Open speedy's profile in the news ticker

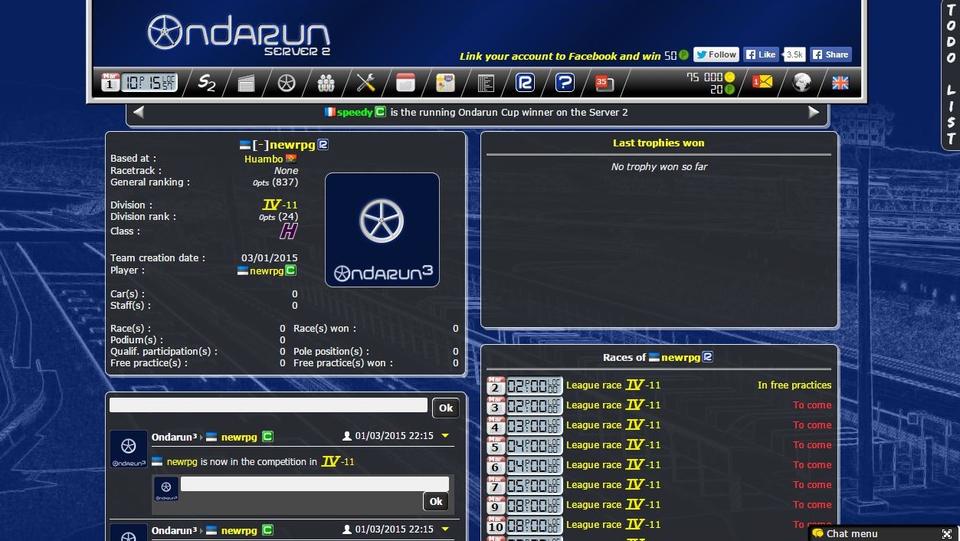354,112
